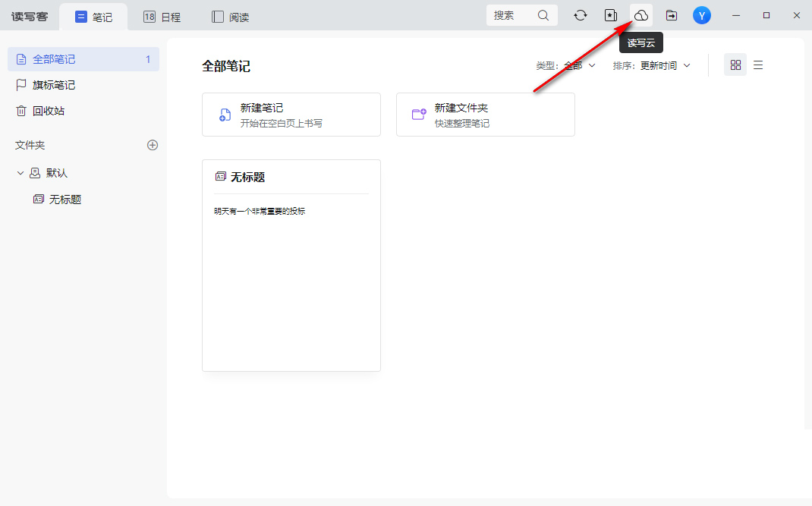Viewport: 812px width, 506px height.
Task: Select 旗标笔记 in the sidebar
Action: click(83, 85)
